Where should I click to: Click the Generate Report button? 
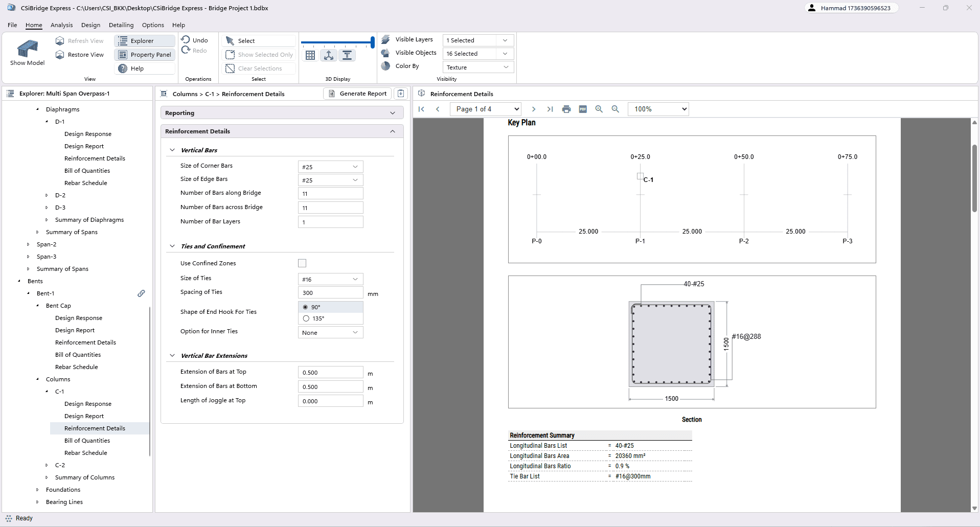pos(357,94)
